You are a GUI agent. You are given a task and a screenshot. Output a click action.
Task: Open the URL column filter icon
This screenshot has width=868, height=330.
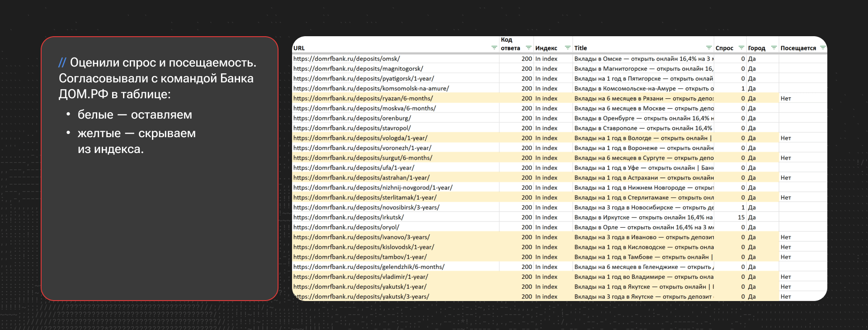494,48
